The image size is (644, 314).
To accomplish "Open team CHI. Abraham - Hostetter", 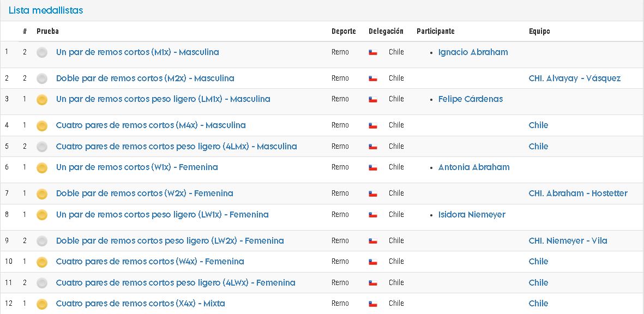I will click(x=578, y=193).
